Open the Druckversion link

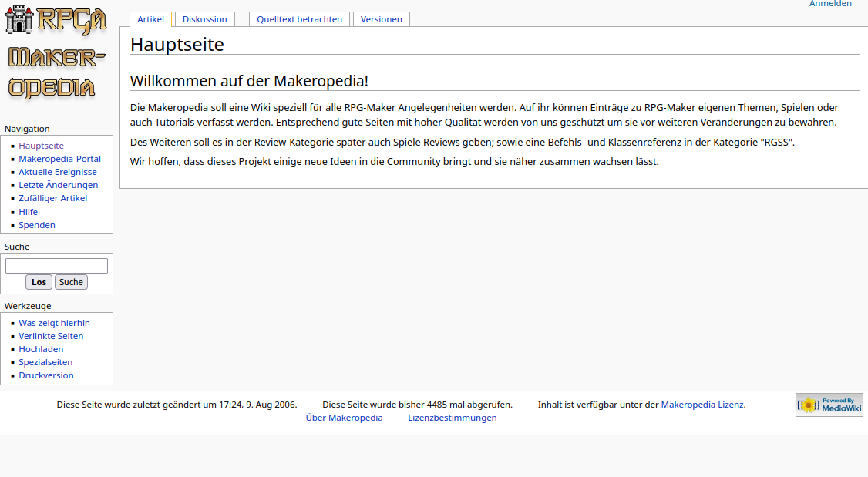coord(46,375)
